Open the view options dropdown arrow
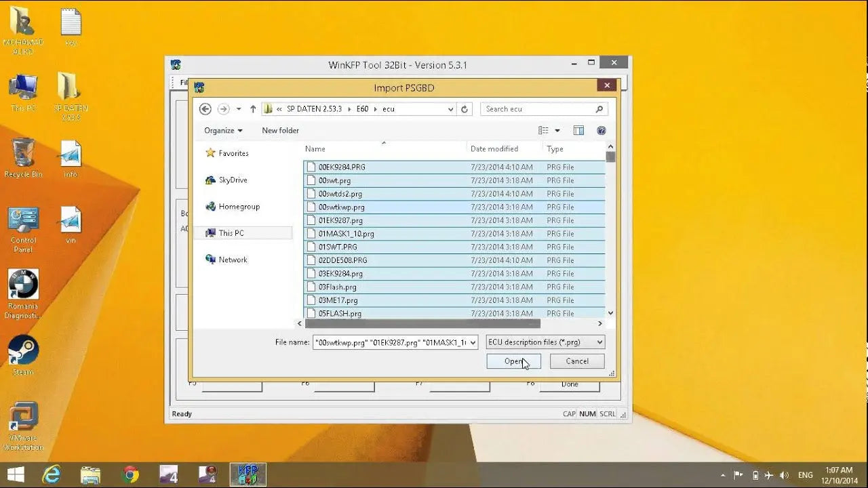The image size is (868, 488). pos(557,131)
